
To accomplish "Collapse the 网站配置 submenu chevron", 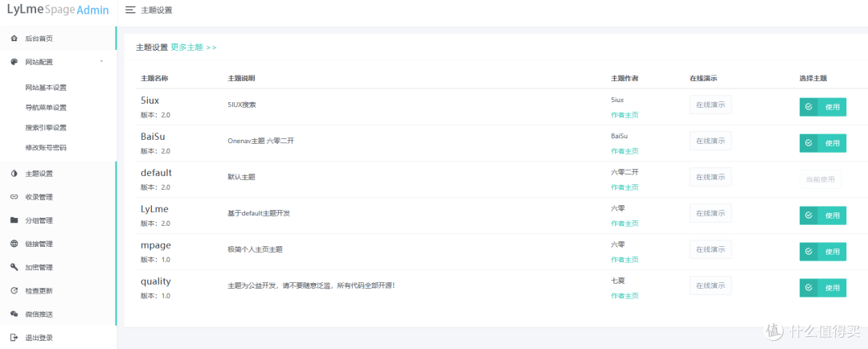I will click(101, 61).
